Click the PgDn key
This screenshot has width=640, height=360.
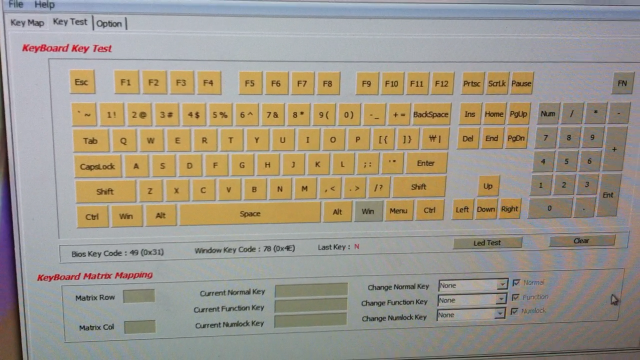click(x=516, y=138)
